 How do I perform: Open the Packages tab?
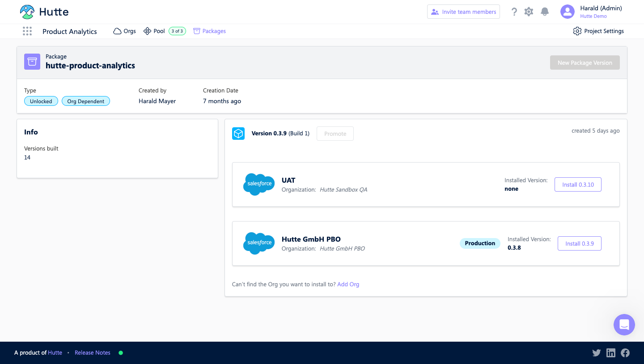point(210,31)
